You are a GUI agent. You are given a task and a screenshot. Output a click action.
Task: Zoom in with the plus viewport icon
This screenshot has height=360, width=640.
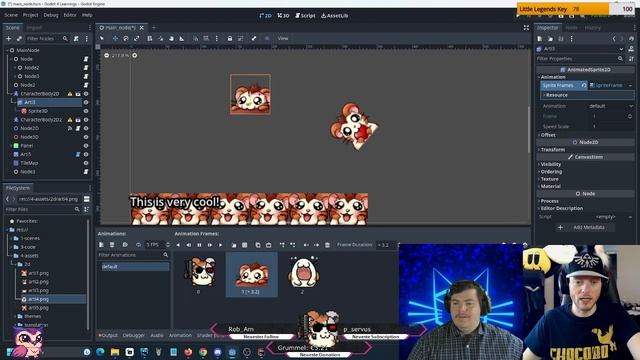[135, 55]
